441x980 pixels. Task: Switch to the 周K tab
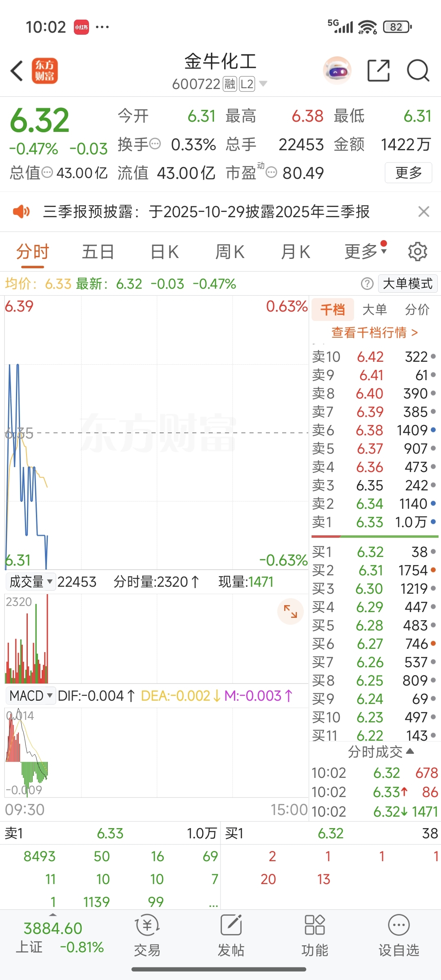229,252
